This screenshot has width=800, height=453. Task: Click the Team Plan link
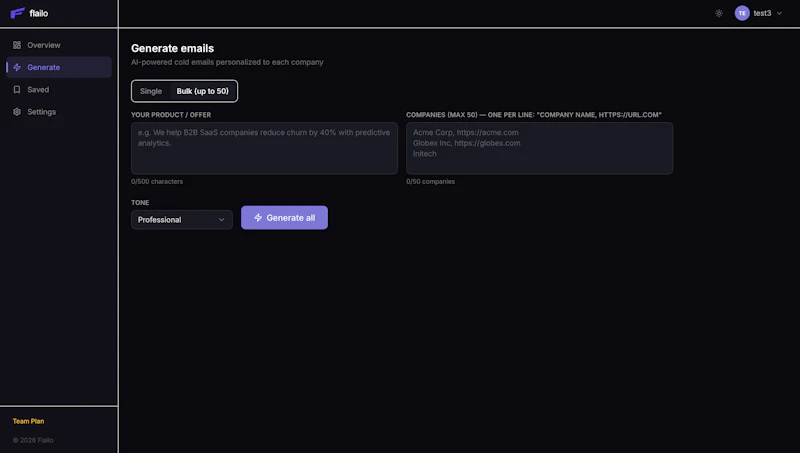coord(28,421)
